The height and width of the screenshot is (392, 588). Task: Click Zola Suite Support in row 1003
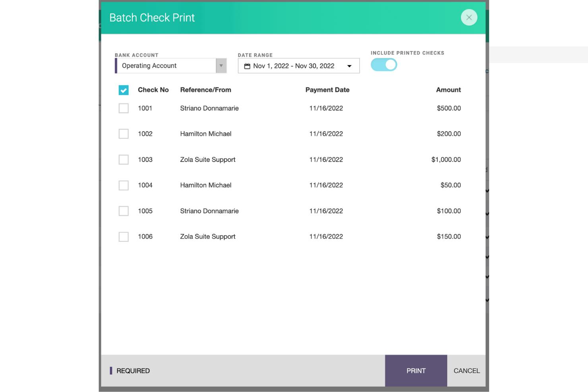pyautogui.click(x=208, y=160)
